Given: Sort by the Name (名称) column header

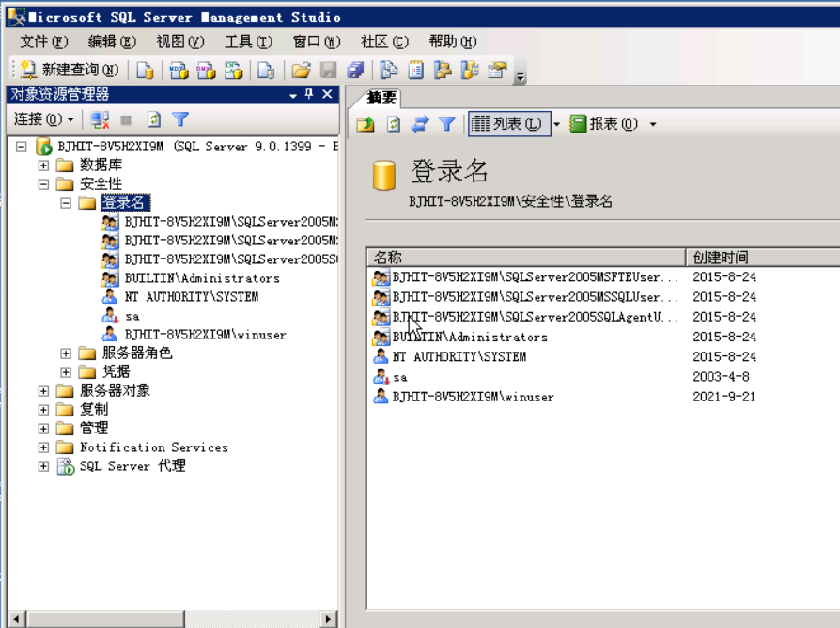Looking at the screenshot, I should coord(526,258).
